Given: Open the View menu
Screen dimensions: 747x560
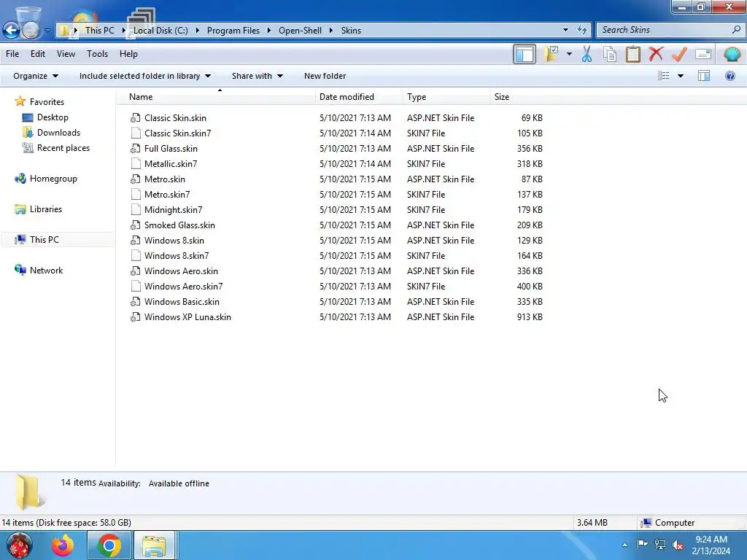Looking at the screenshot, I should (66, 54).
